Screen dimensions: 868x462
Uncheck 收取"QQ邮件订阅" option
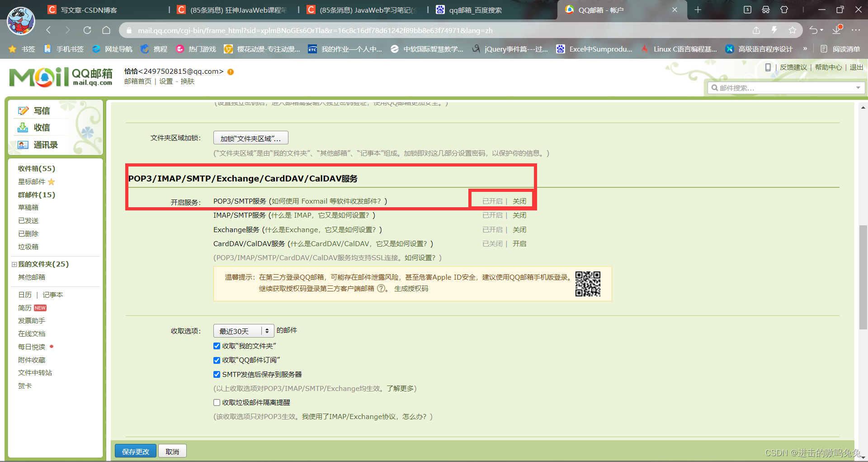click(x=217, y=360)
